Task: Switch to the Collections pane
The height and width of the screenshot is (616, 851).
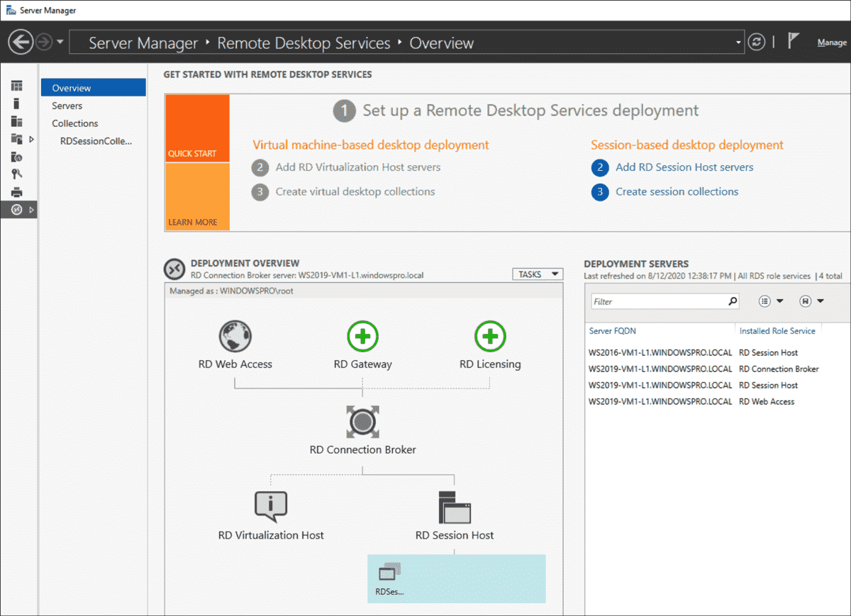Action: click(74, 123)
